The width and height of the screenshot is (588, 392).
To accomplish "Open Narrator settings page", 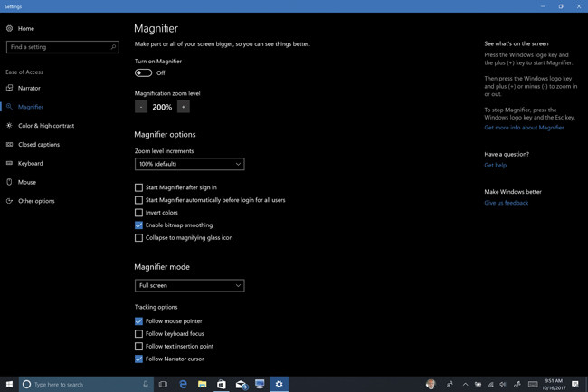I will 24,88.
